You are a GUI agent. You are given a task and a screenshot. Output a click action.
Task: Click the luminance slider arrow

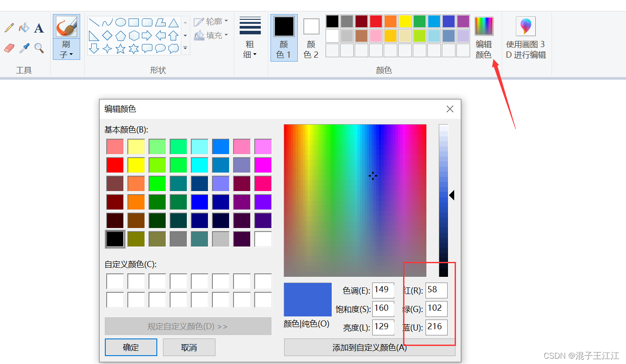point(452,195)
